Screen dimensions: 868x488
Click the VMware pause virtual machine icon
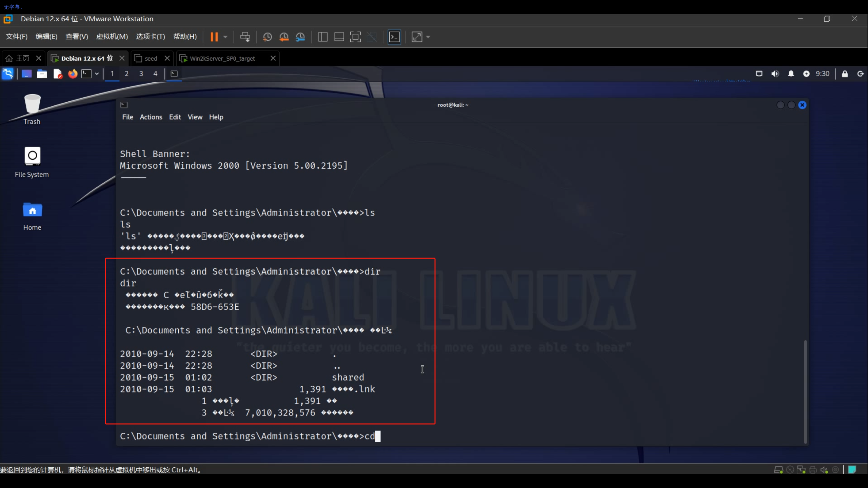click(214, 37)
